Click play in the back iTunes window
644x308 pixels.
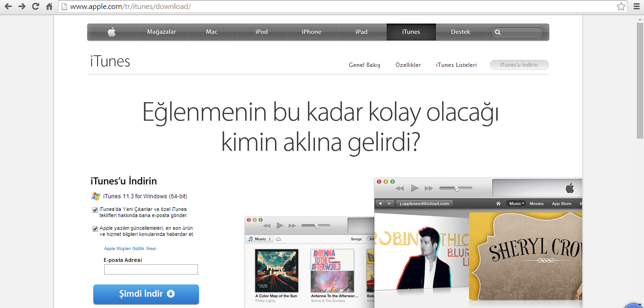[x=280, y=226]
